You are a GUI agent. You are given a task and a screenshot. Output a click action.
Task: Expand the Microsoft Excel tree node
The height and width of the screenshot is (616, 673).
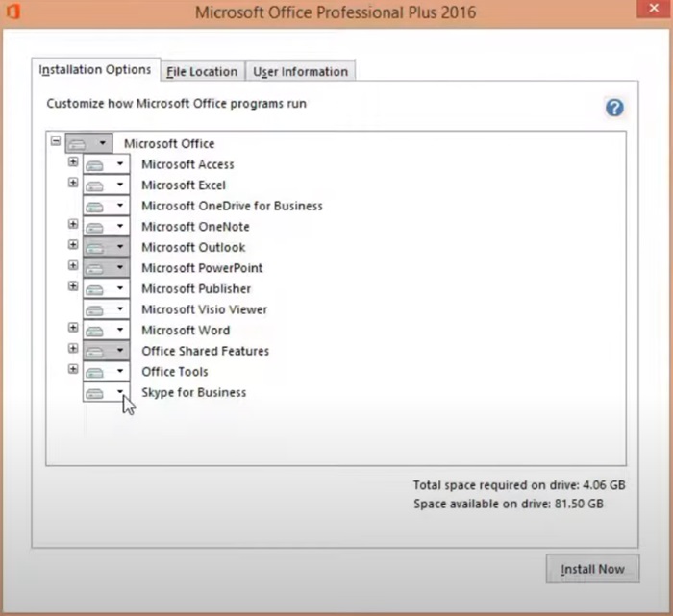coord(73,183)
